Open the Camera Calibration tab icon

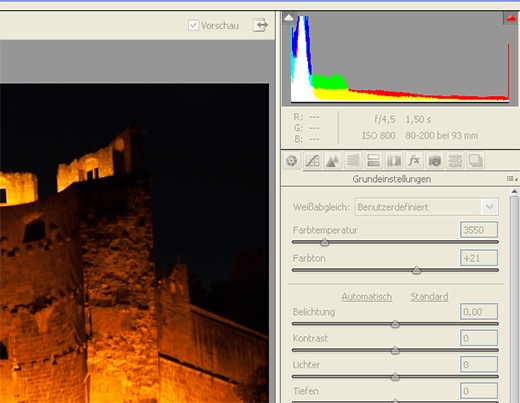point(435,161)
